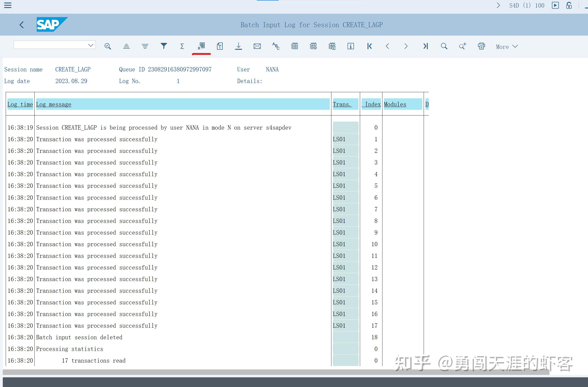The width and height of the screenshot is (588, 387).
Task: Print the batch input log
Action: [481, 46]
